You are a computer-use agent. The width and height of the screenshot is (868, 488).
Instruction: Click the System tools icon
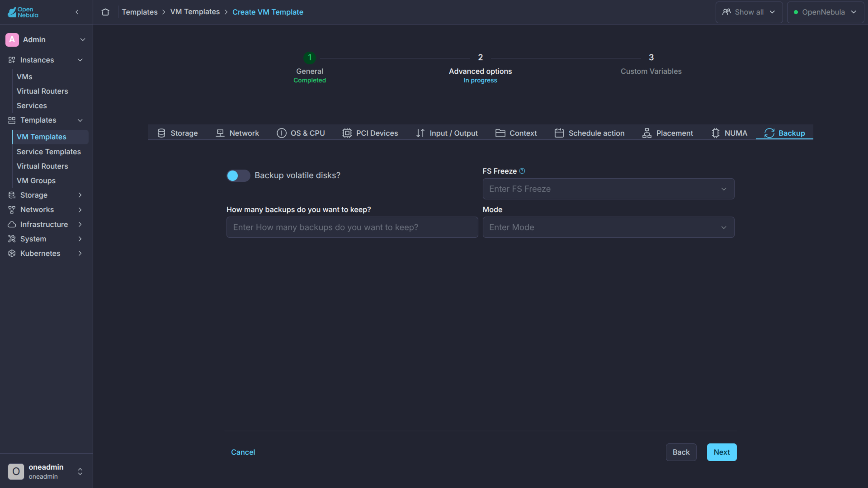click(12, 239)
